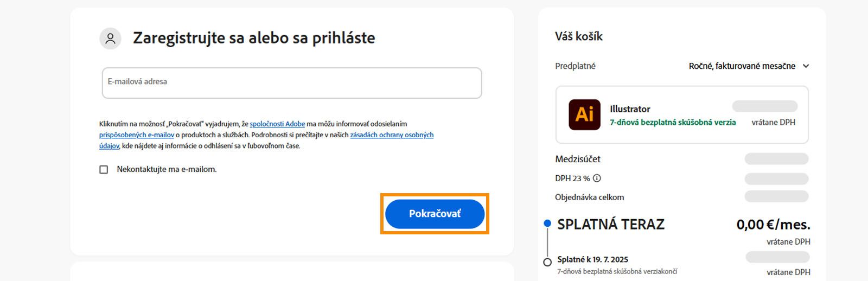This screenshot has width=868, height=281.
Task: Tick the 'Nekontaktujte ma e-mailom' checkbox
Action: click(104, 170)
